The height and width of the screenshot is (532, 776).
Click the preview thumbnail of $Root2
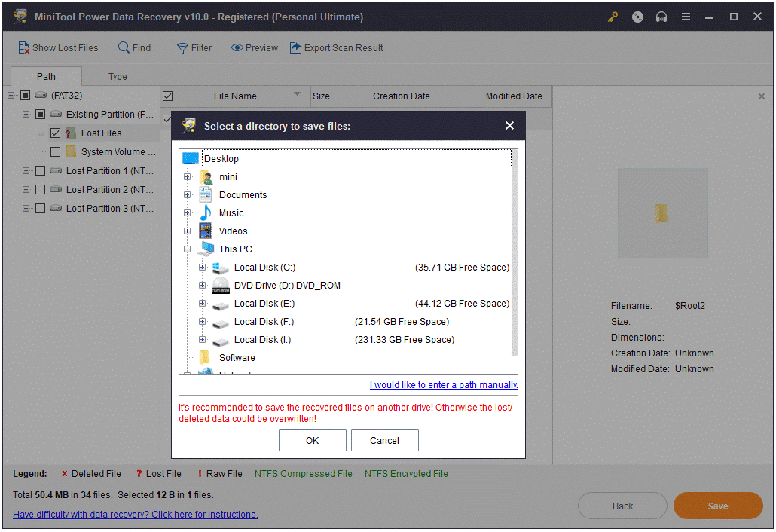(x=663, y=213)
